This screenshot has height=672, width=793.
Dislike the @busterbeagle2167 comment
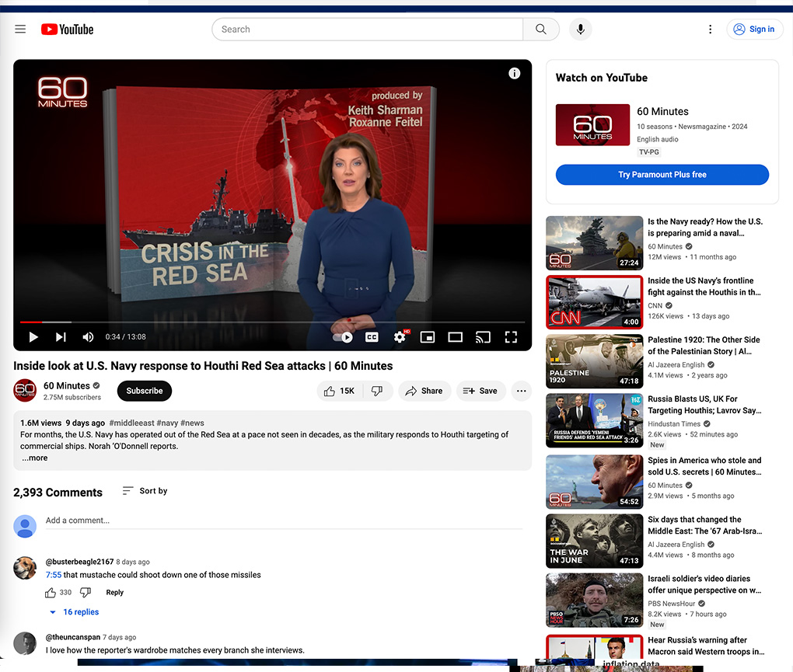(x=86, y=593)
